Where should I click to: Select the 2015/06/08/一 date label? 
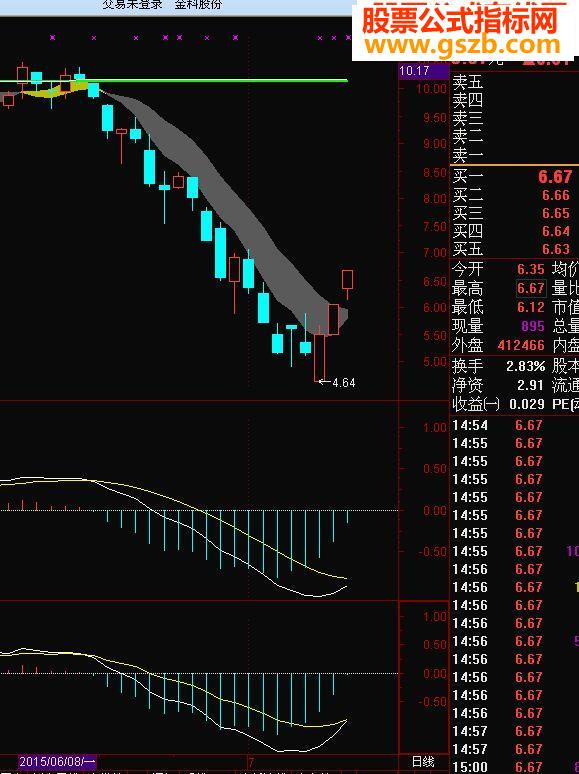[x=58, y=761]
